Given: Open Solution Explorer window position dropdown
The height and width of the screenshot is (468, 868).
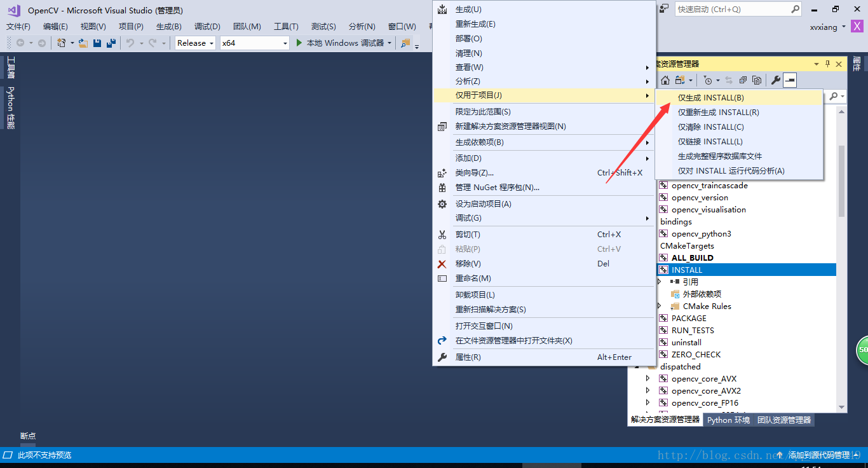Looking at the screenshot, I should [817, 64].
